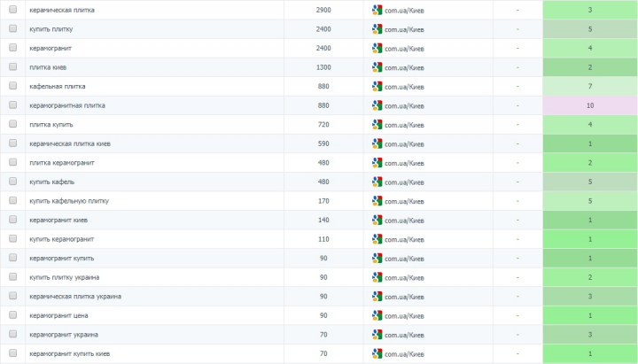638x364 pixels.
Task: Tick checkbox for керамическая плитка киев
Action: coord(13,143)
